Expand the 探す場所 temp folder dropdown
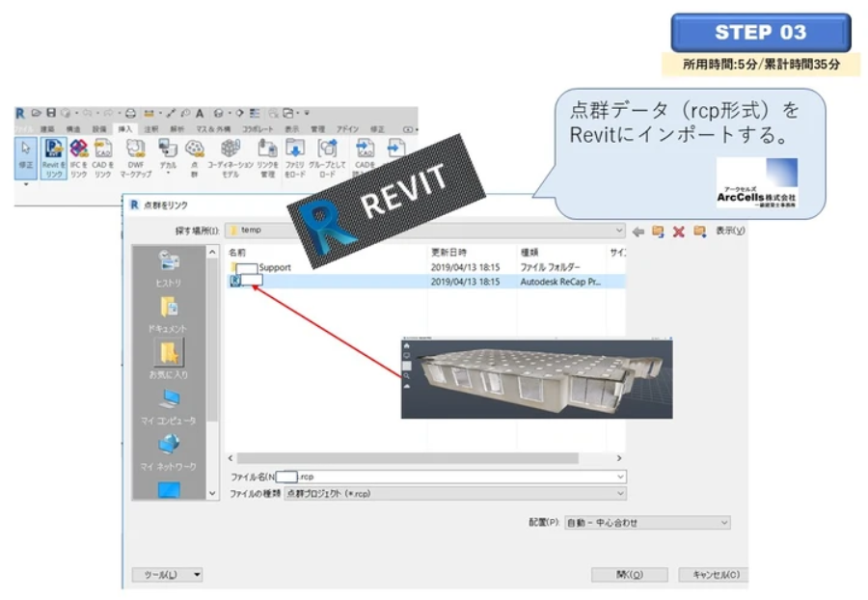Screen dimensions: 868x600 [619, 231]
